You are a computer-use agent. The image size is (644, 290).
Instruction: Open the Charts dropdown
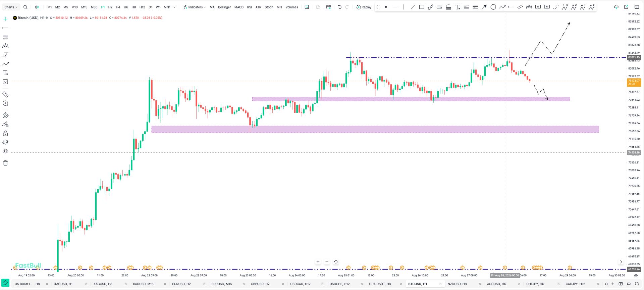tap(11, 7)
